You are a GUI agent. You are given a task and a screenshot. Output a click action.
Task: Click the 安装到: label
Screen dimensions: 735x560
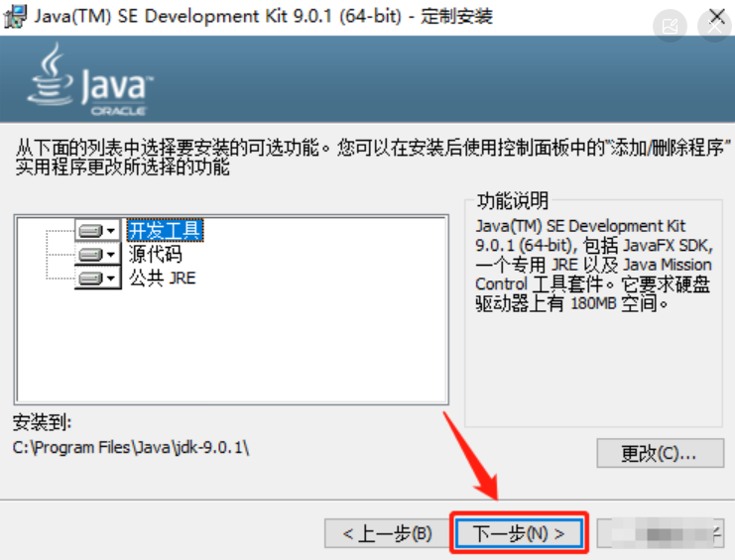(x=43, y=422)
